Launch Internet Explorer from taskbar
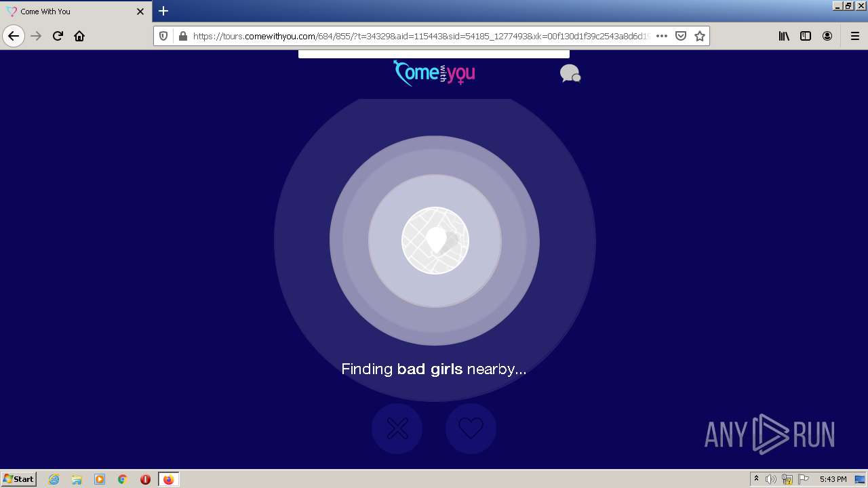This screenshot has height=488, width=868. click(54, 479)
